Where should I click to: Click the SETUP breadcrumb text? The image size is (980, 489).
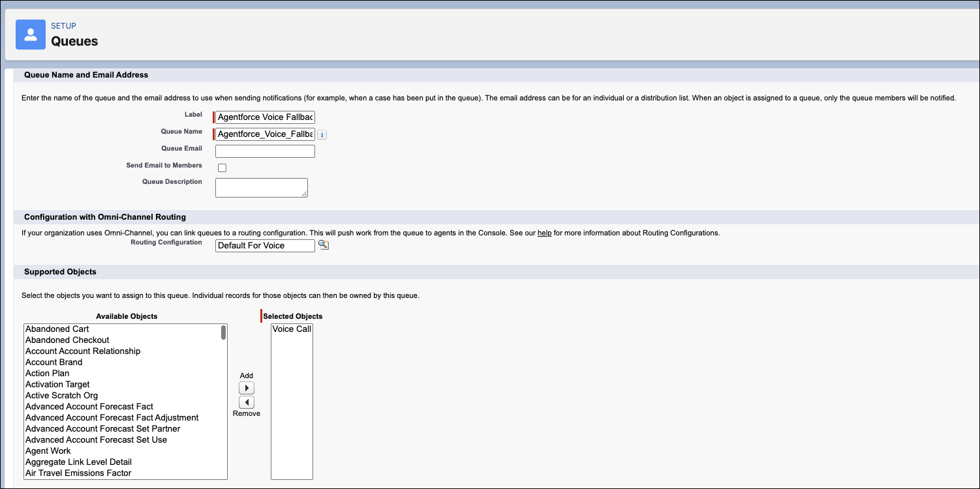tap(63, 26)
